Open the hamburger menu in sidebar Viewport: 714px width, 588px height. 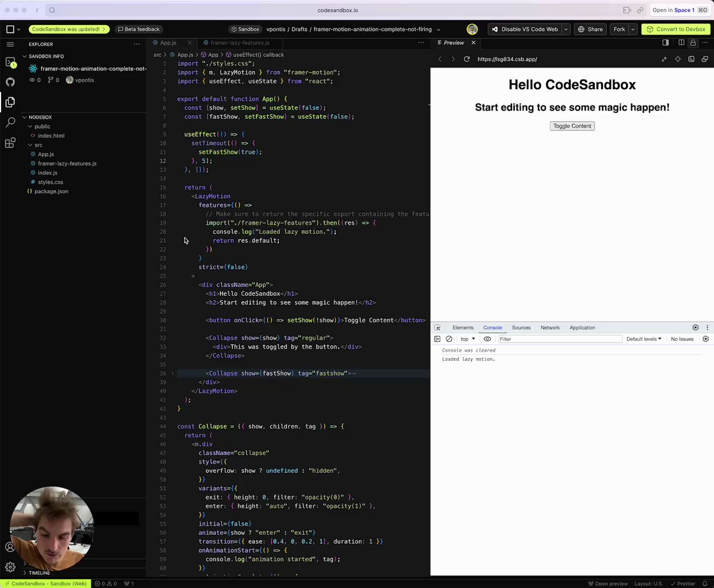(x=10, y=44)
